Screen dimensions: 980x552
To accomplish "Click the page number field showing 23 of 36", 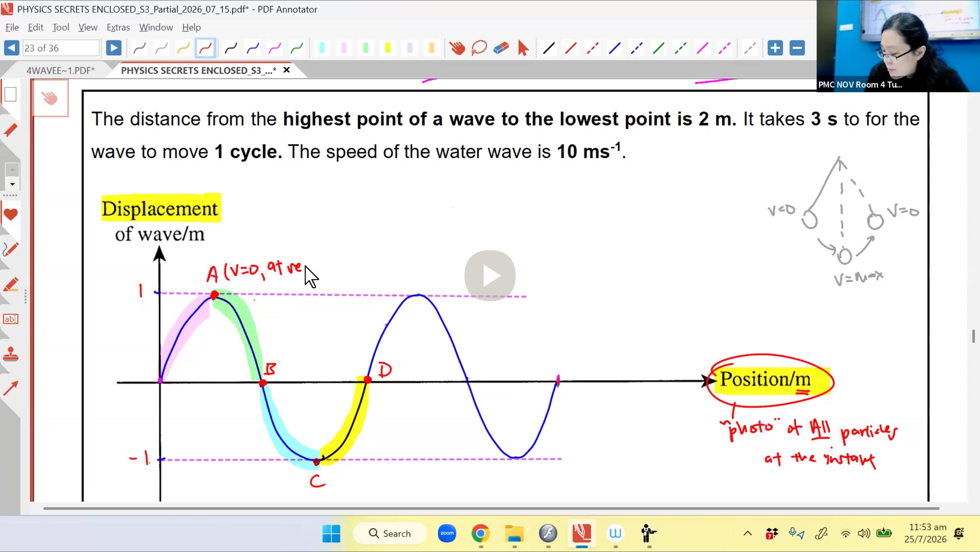I will click(x=61, y=48).
